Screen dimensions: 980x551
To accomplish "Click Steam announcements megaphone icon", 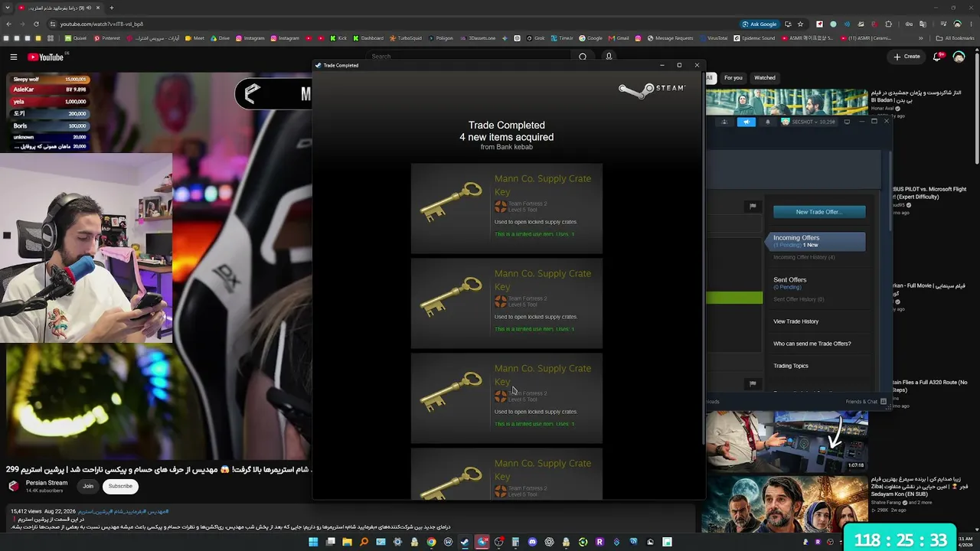I will 746,122.
